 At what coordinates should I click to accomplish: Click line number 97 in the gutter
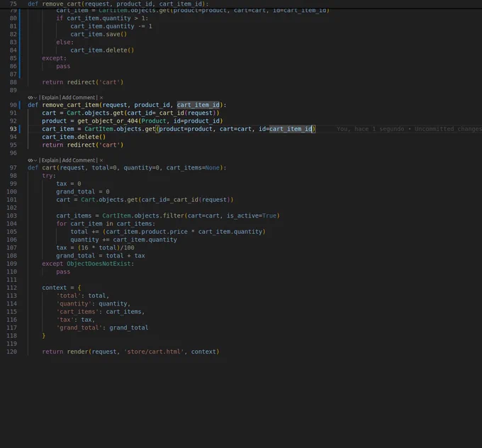click(x=13, y=167)
